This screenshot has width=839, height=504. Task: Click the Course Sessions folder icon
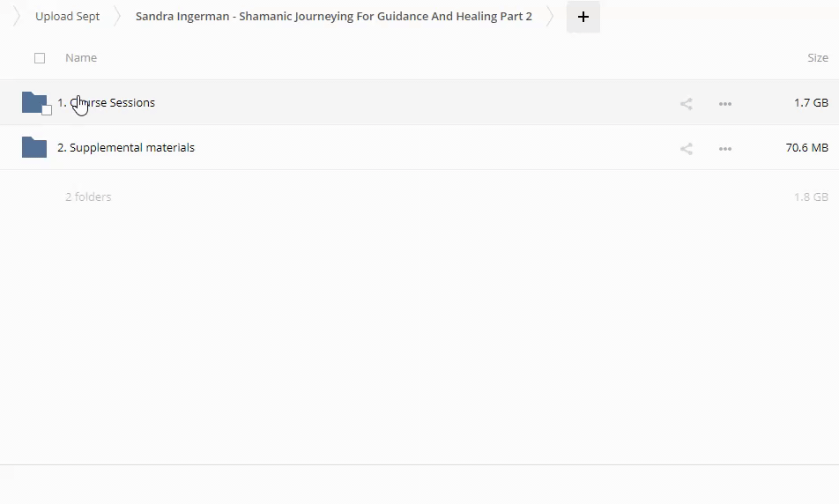tap(33, 101)
